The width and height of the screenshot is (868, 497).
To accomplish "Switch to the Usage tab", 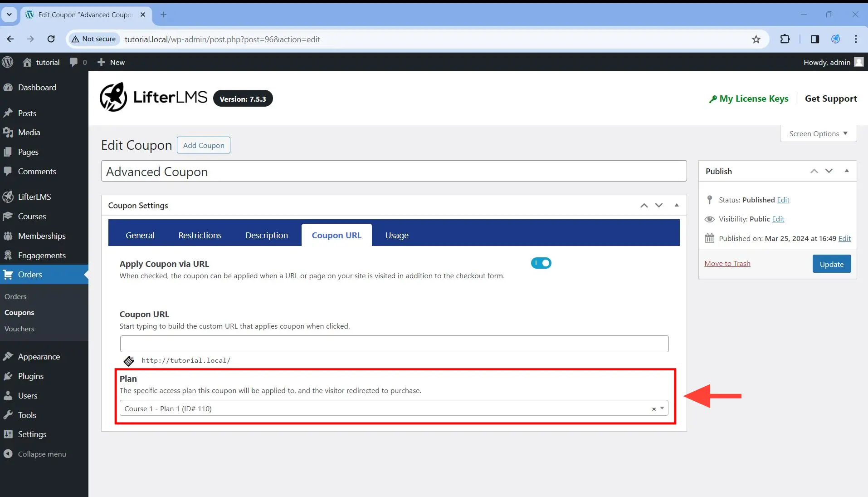I will point(397,235).
